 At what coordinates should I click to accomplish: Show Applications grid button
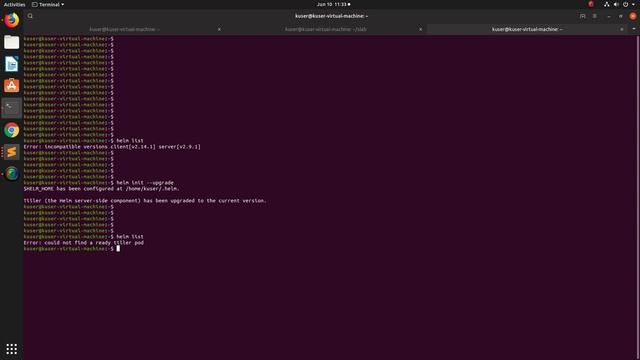[11, 349]
